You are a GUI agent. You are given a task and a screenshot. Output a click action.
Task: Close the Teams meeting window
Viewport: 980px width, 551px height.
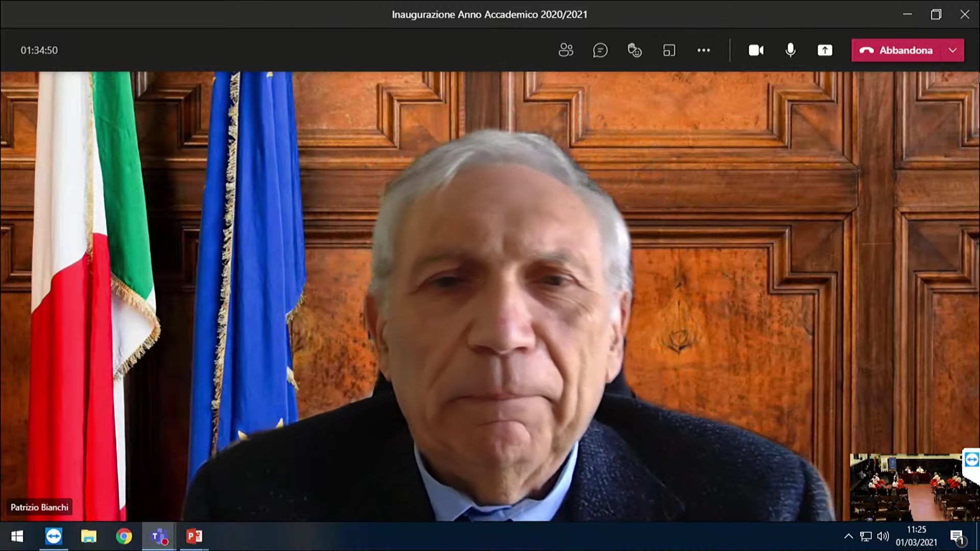(x=965, y=14)
